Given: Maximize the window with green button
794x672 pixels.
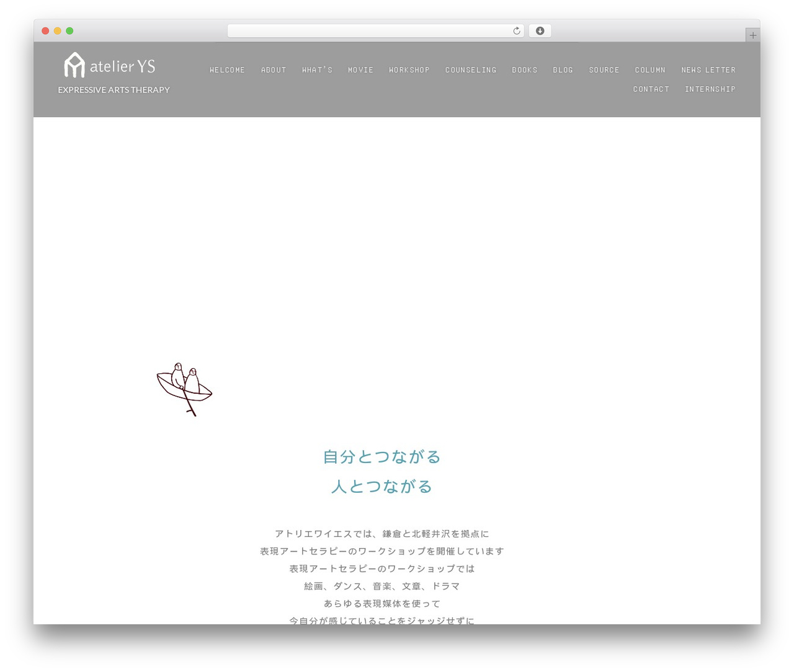Looking at the screenshot, I should coord(69,31).
